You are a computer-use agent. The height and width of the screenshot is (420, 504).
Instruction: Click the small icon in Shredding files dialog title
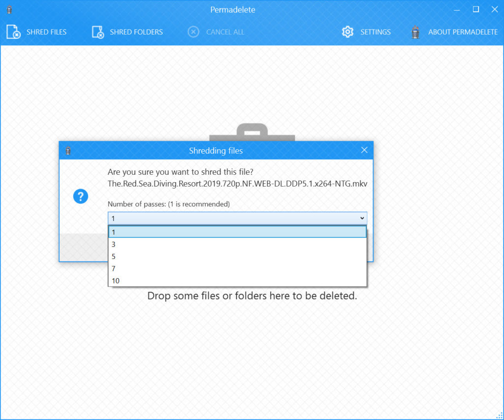click(68, 151)
